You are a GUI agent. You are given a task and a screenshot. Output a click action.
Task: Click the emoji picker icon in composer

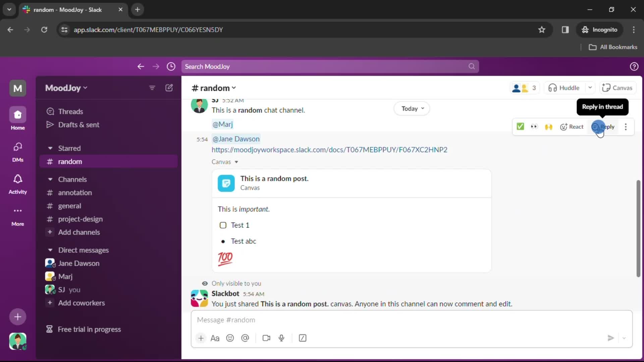click(230, 338)
